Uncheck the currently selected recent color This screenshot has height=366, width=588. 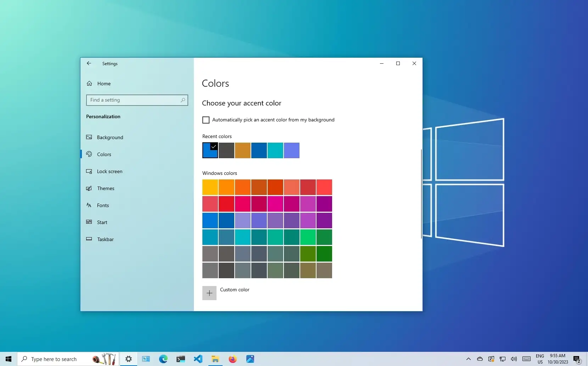coord(210,150)
